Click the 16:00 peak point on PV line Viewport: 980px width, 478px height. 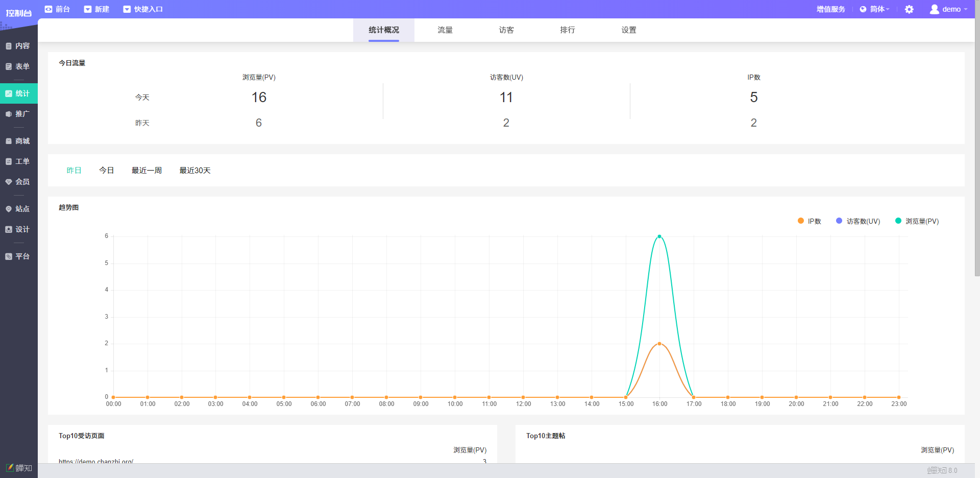tap(659, 236)
